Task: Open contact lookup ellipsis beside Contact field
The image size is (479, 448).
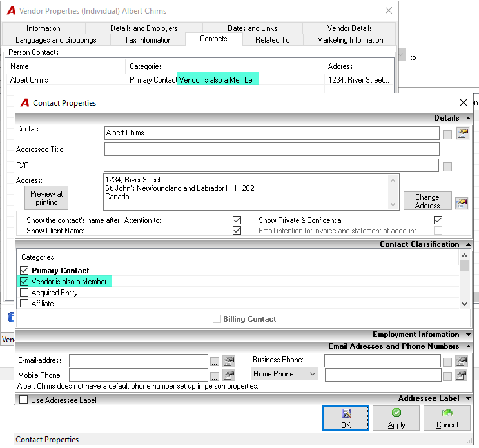Action: [x=447, y=134]
